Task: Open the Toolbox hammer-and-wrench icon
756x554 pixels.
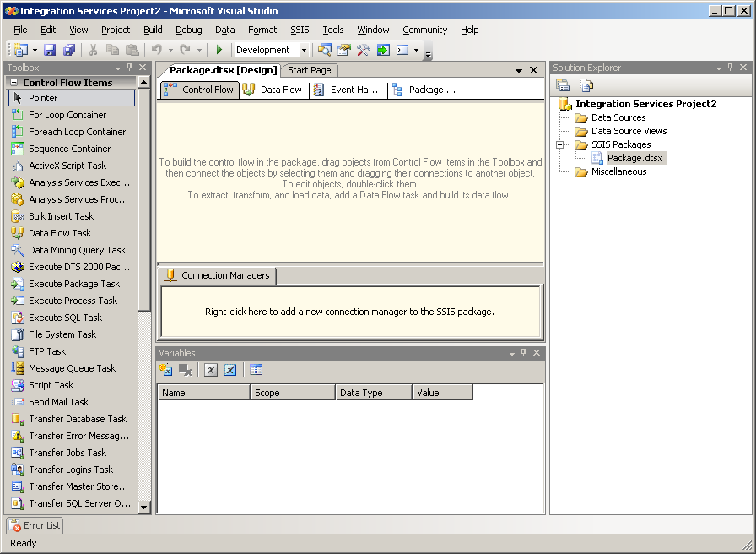Action: [x=363, y=50]
